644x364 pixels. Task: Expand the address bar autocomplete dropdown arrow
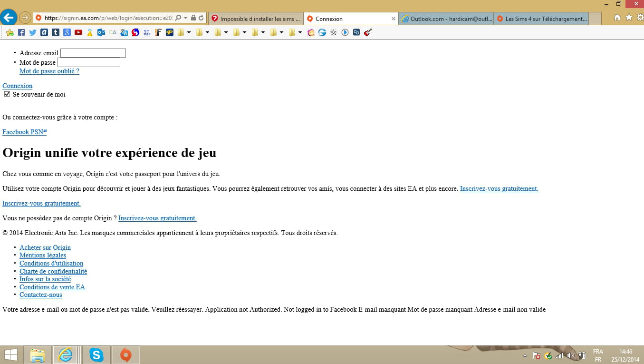[185, 18]
